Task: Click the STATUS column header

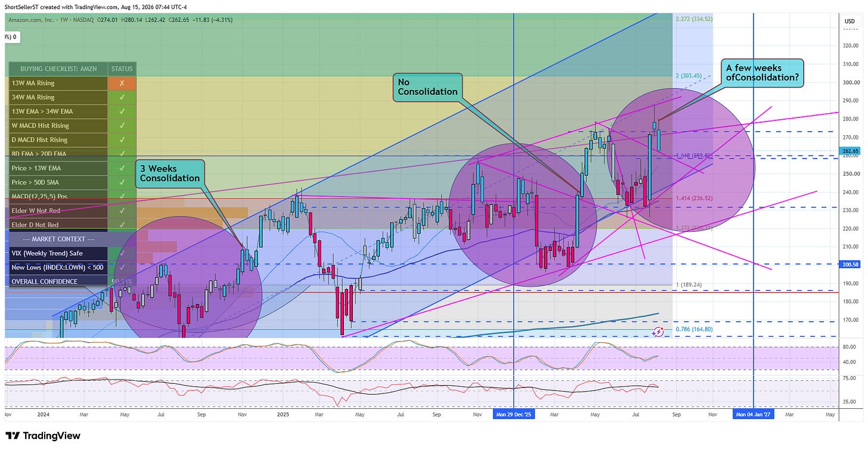Action: pos(122,69)
